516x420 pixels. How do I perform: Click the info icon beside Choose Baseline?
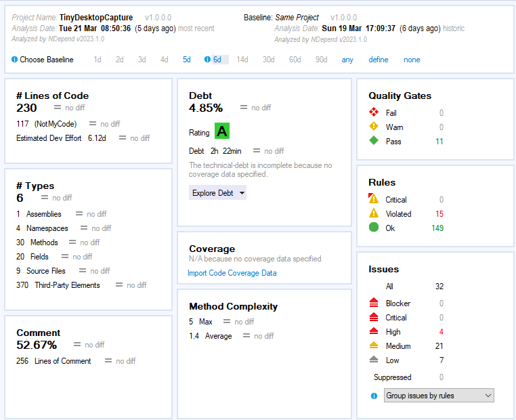coord(14,60)
